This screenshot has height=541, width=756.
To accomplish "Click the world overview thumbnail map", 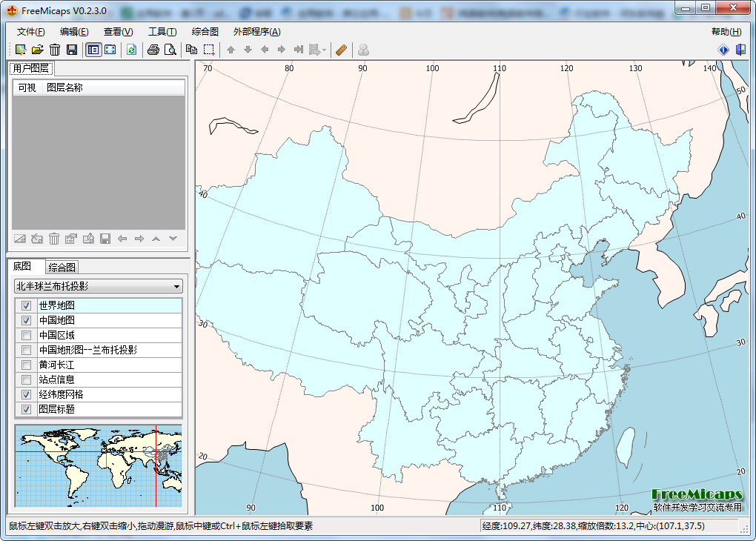I will (99, 466).
